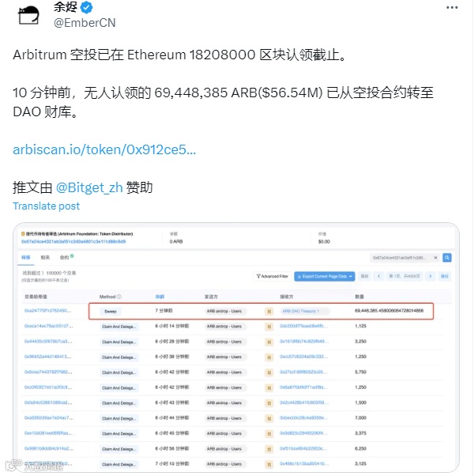Clear the address filter with the X icon
Viewport: 474px width, 476px height.
[435, 258]
